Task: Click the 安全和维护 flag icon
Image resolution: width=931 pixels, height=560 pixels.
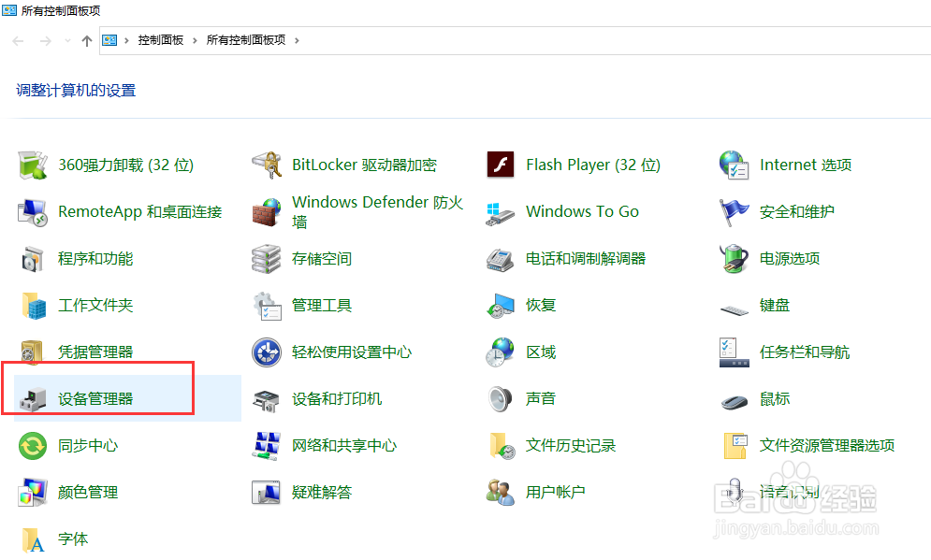Action: click(734, 212)
